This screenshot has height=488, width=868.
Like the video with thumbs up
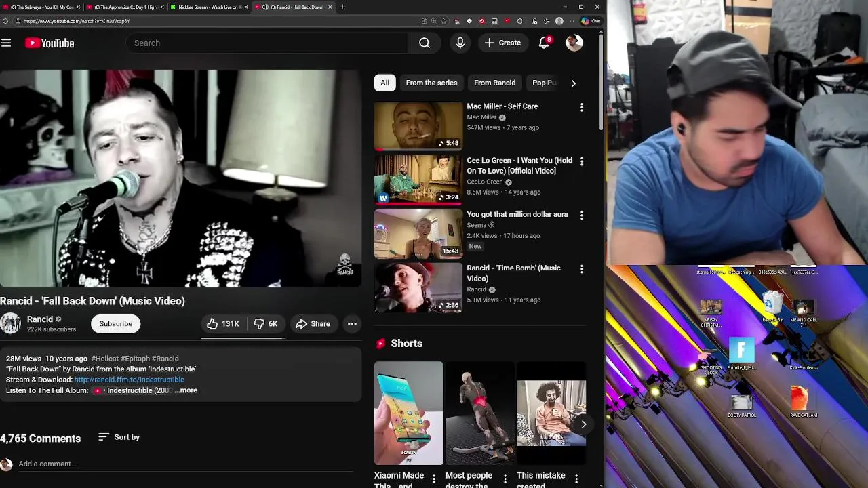point(223,324)
